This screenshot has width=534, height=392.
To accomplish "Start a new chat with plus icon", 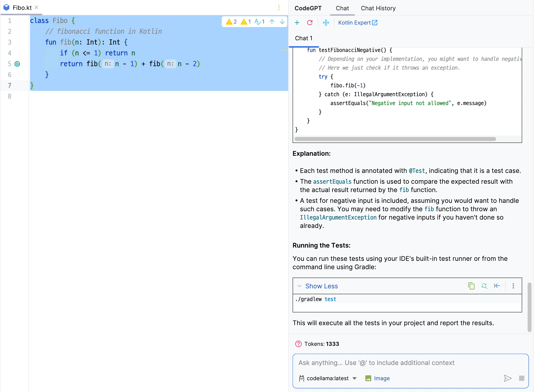I will tap(297, 23).
